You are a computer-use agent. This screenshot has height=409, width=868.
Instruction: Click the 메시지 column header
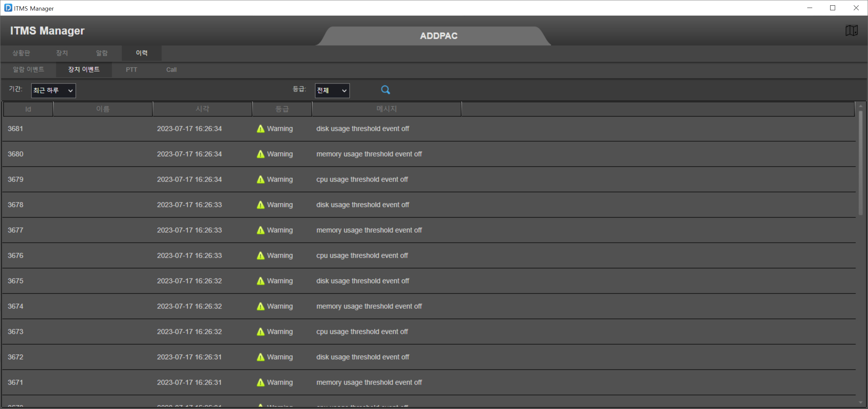click(x=386, y=109)
